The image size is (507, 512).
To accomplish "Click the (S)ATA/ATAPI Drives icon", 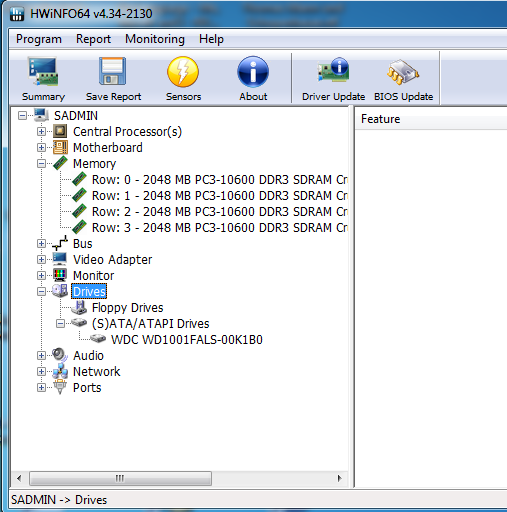I will (x=79, y=323).
